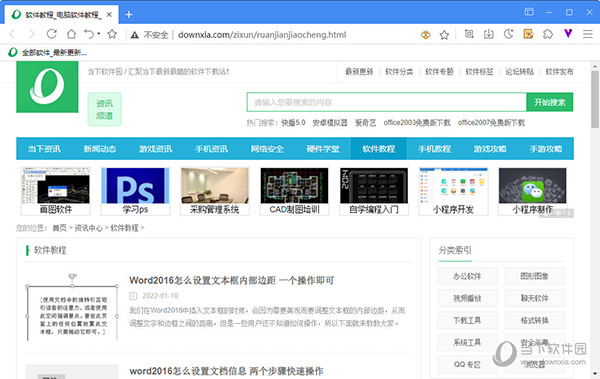Click the undo close-tab arrow icon
Image resolution: width=600 pixels, height=379 pixels.
point(89,34)
